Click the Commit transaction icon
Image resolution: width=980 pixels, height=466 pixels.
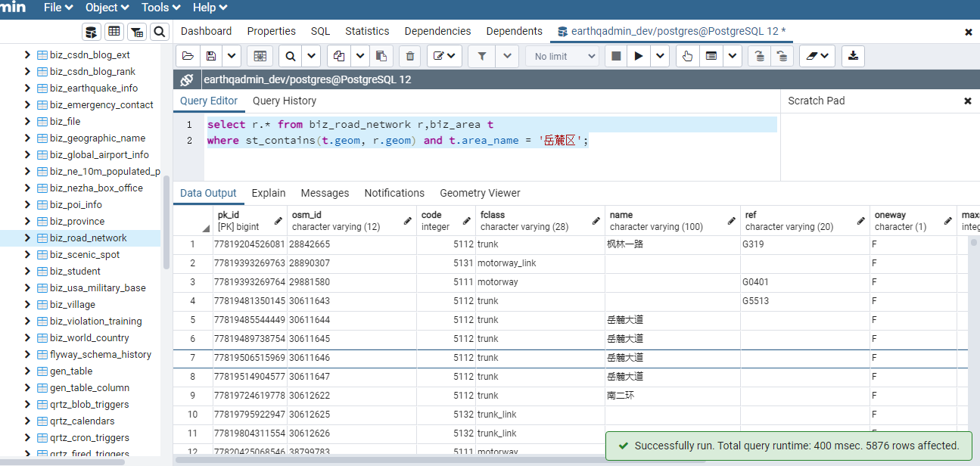tap(760, 56)
